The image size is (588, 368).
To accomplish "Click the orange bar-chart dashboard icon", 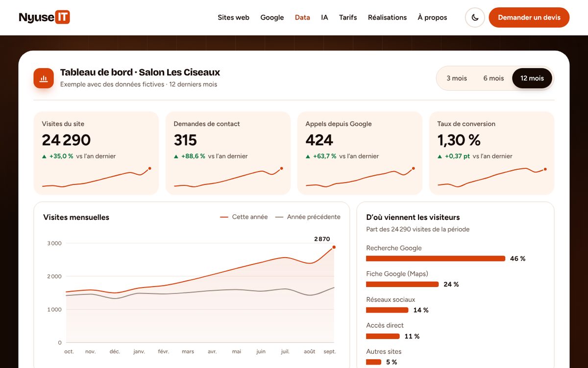I will click(x=44, y=78).
